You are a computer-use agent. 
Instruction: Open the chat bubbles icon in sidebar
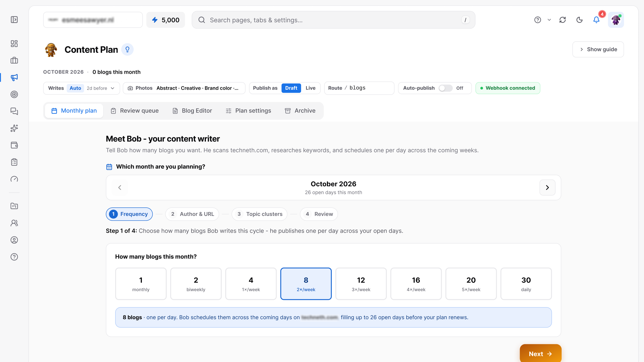click(14, 111)
